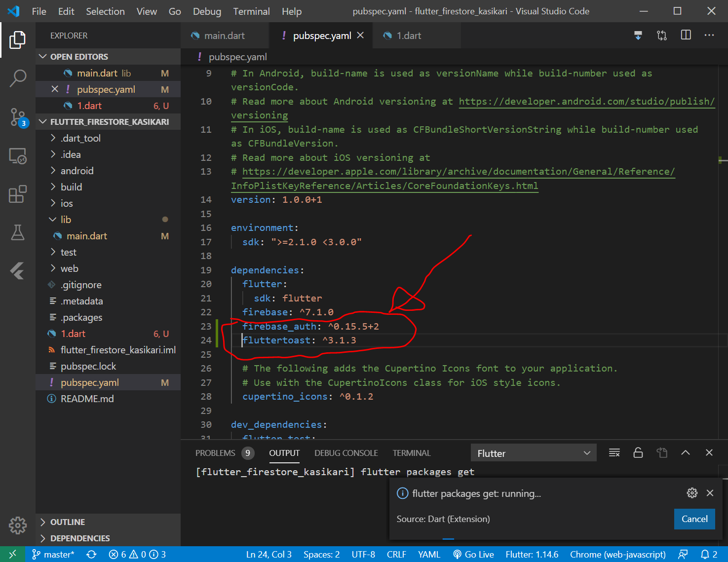Toggle output scroll lock
The height and width of the screenshot is (562, 728).
click(638, 452)
